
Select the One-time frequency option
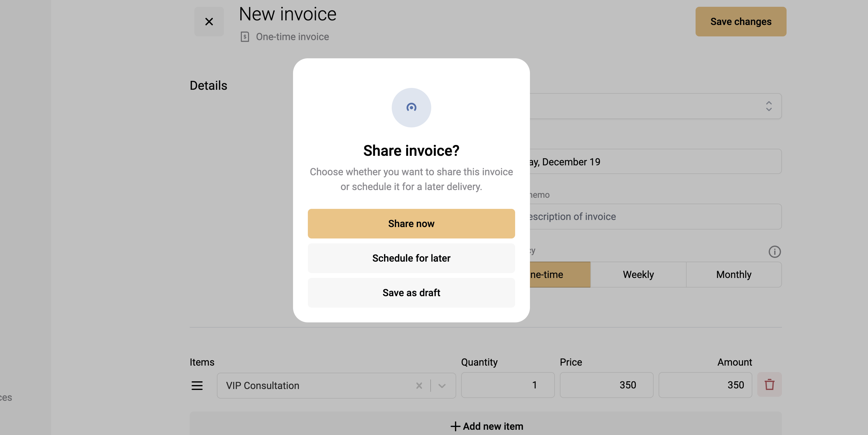560,275
